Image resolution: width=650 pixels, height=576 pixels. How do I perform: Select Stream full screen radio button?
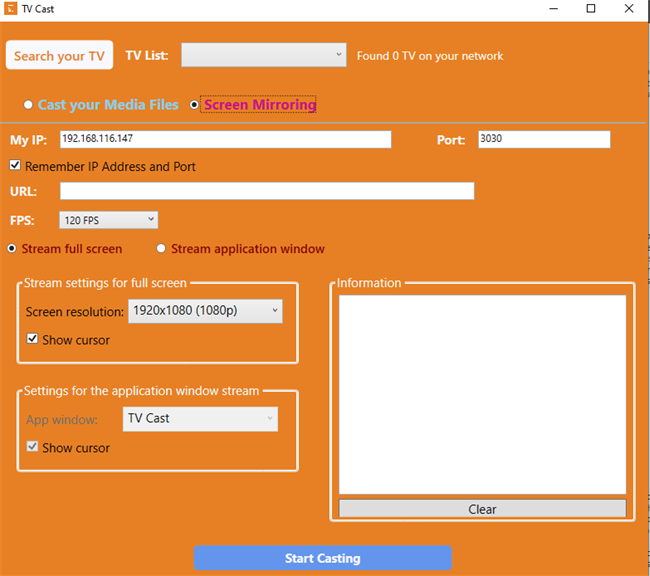tap(12, 249)
